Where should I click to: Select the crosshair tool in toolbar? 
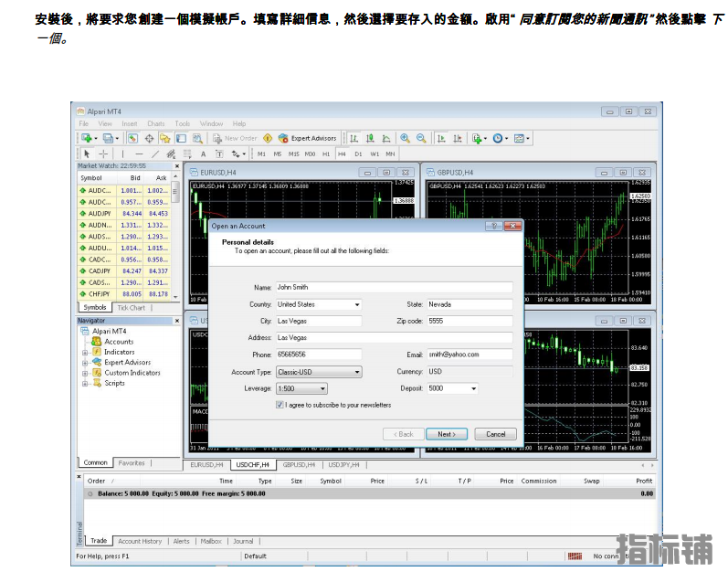pyautogui.click(x=103, y=154)
